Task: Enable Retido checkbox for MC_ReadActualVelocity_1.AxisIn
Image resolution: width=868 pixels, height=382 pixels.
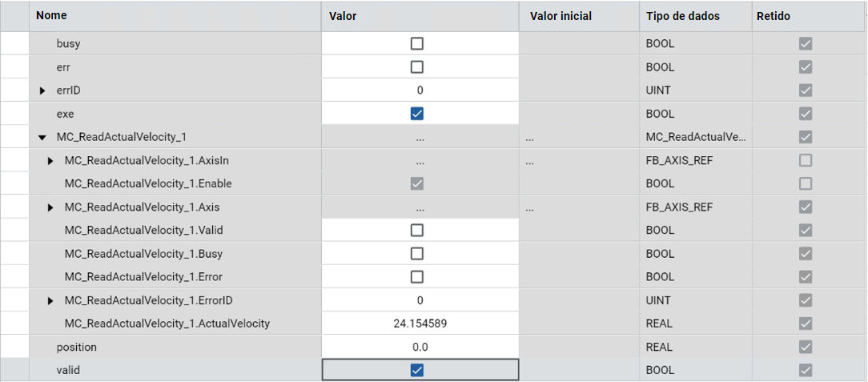Action: pos(806,160)
